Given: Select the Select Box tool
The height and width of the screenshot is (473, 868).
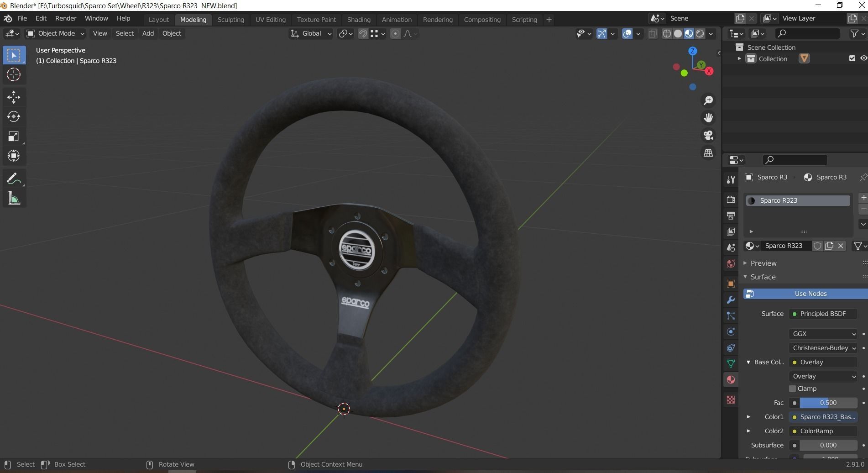Looking at the screenshot, I should (x=14, y=55).
